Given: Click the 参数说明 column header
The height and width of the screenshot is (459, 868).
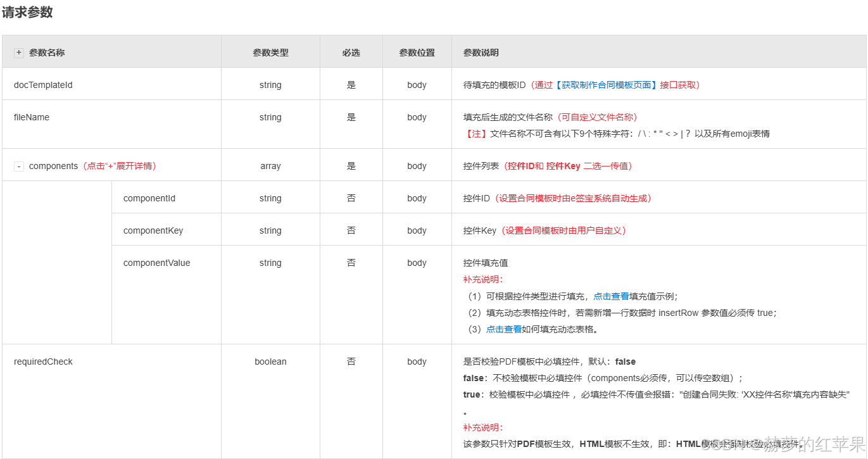Looking at the screenshot, I should tap(481, 53).
